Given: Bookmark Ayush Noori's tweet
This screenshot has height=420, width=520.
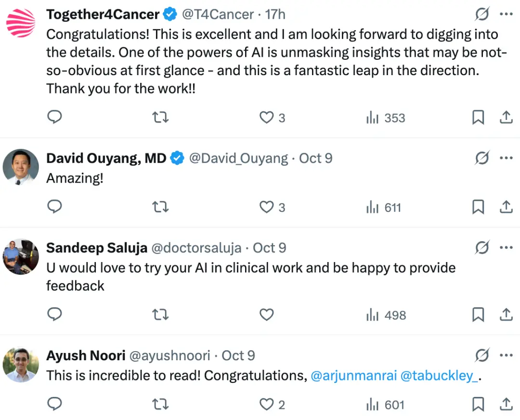Looking at the screenshot, I should tap(478, 405).
